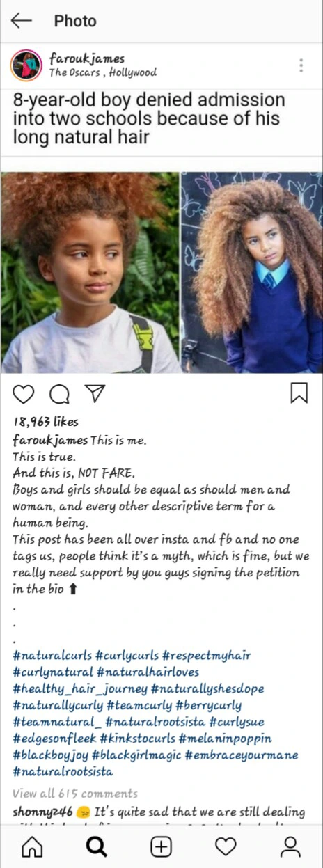Open activity heart in bottom navigation
Viewport: 323px width, 868px height.
225,846
